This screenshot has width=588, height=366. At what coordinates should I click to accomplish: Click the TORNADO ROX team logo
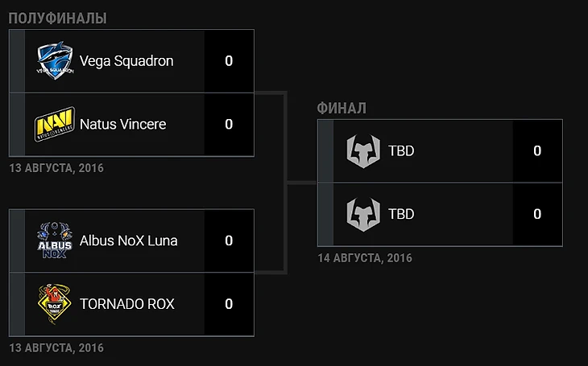pos(55,304)
